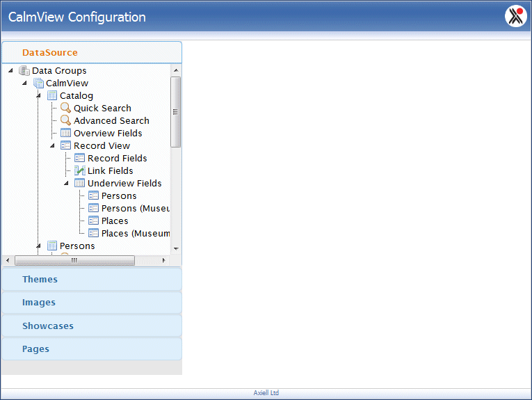The image size is (532, 400).
Task: Click the Axiell logo icon in the header
Action: click(x=516, y=15)
